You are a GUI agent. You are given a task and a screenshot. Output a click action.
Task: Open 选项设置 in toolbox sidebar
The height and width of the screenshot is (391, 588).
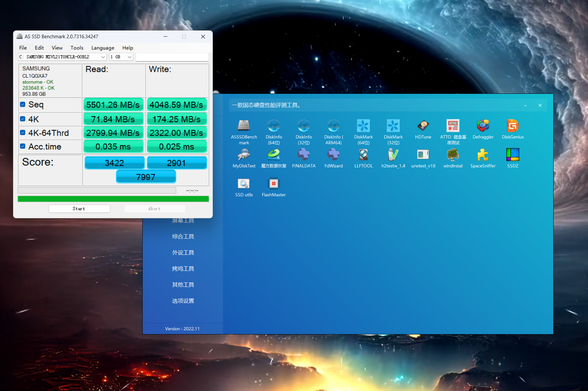pyautogui.click(x=183, y=301)
